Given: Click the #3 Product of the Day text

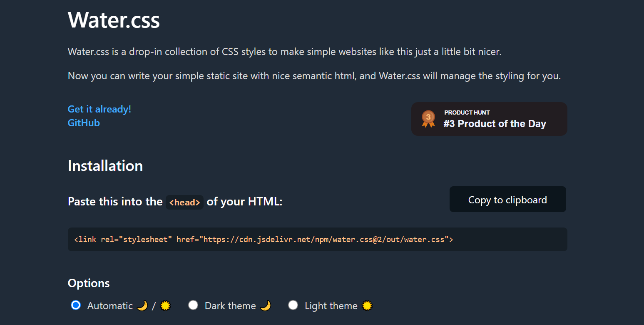Looking at the screenshot, I should pyautogui.click(x=495, y=124).
